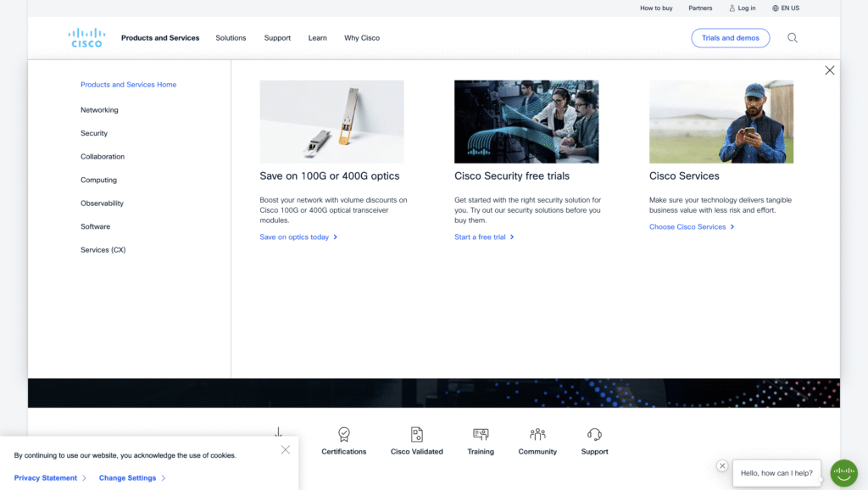Click the Trials and demos button
868x490 pixels.
tap(730, 38)
